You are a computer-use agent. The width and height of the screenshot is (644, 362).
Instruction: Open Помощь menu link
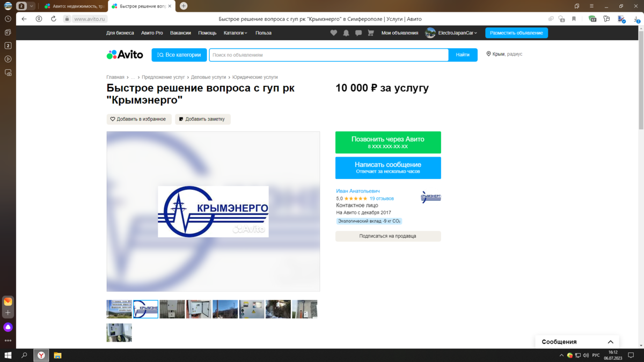[x=207, y=33]
